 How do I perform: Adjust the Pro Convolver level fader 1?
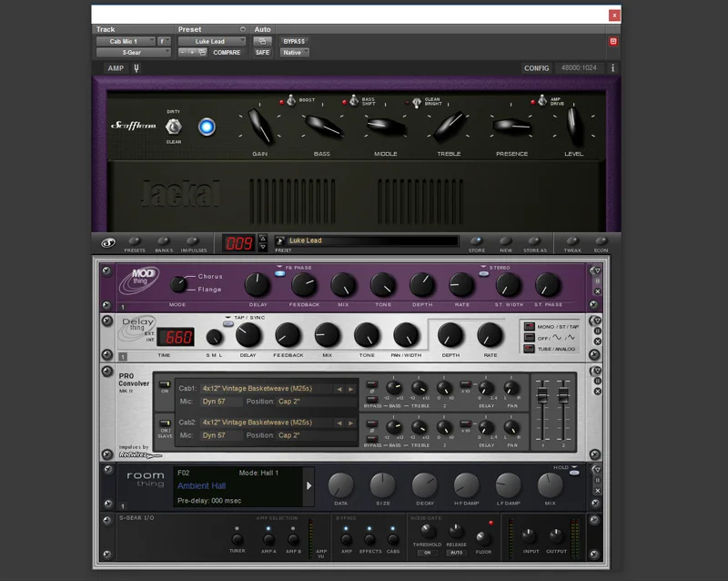[x=541, y=395]
